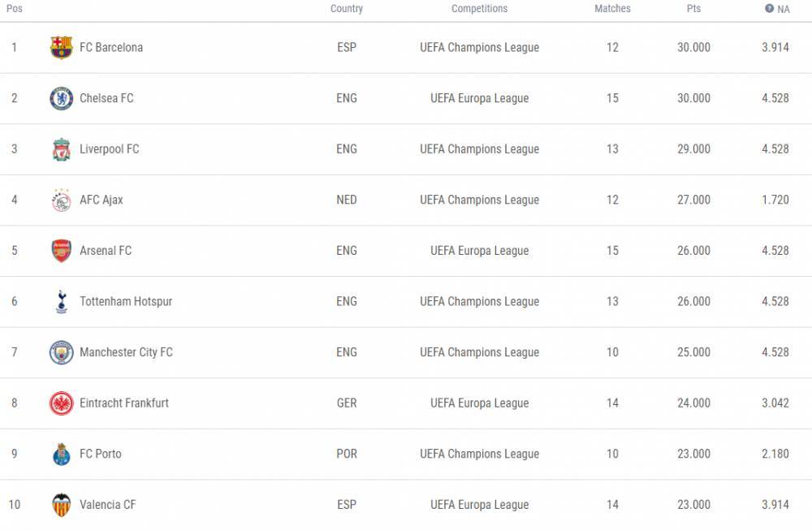The image size is (812, 530).
Task: Click the Country column header
Action: [347, 8]
